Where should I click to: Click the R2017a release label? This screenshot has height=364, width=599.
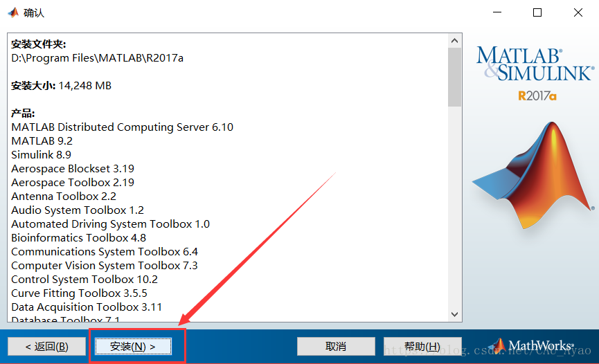(x=537, y=96)
